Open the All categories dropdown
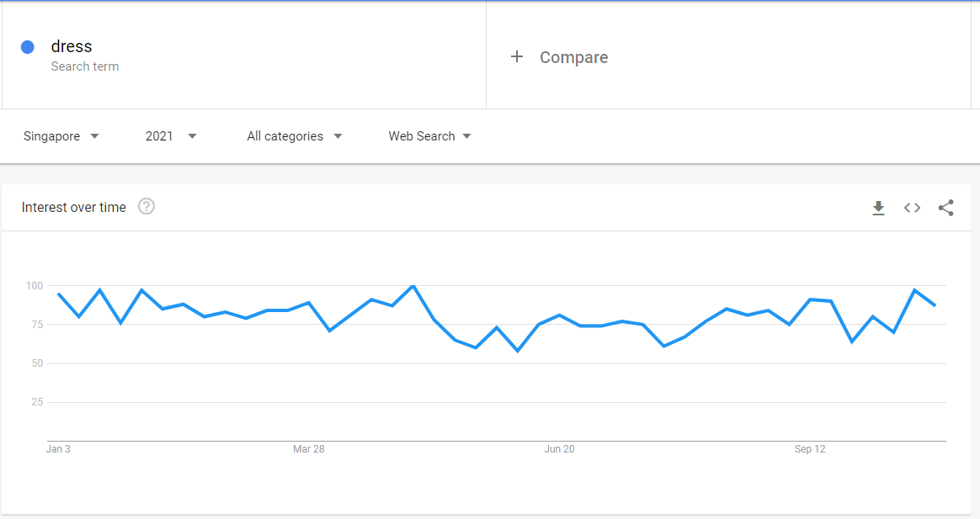 pos(295,136)
